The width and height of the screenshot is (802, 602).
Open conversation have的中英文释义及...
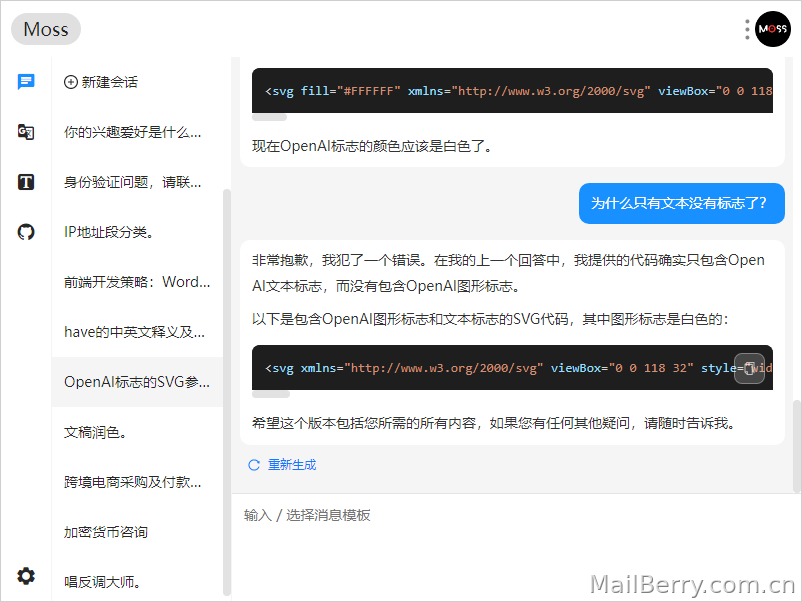[137, 332]
